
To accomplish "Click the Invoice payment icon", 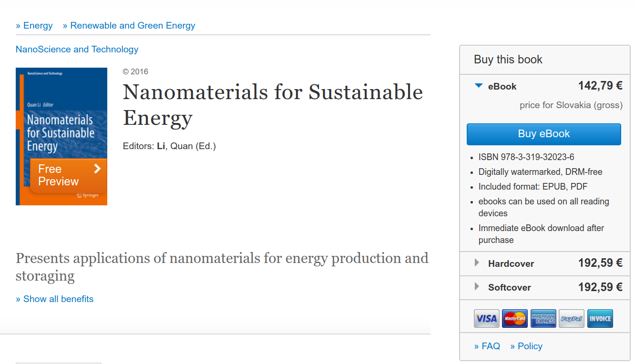I will (x=600, y=319).
